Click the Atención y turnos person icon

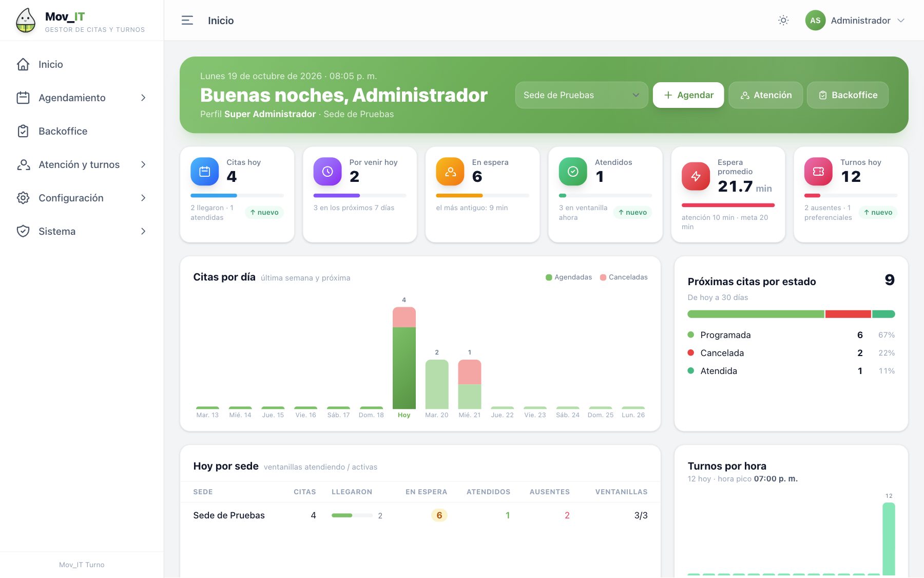[x=23, y=164]
